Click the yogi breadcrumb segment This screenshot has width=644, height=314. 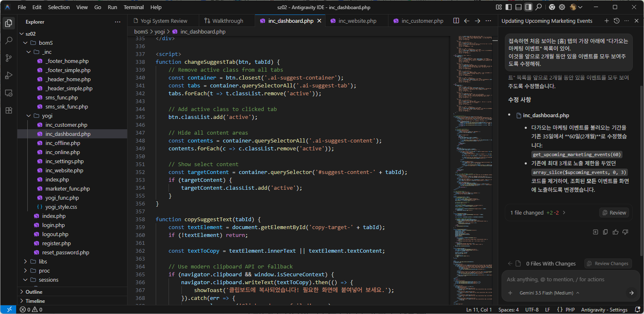click(159, 31)
